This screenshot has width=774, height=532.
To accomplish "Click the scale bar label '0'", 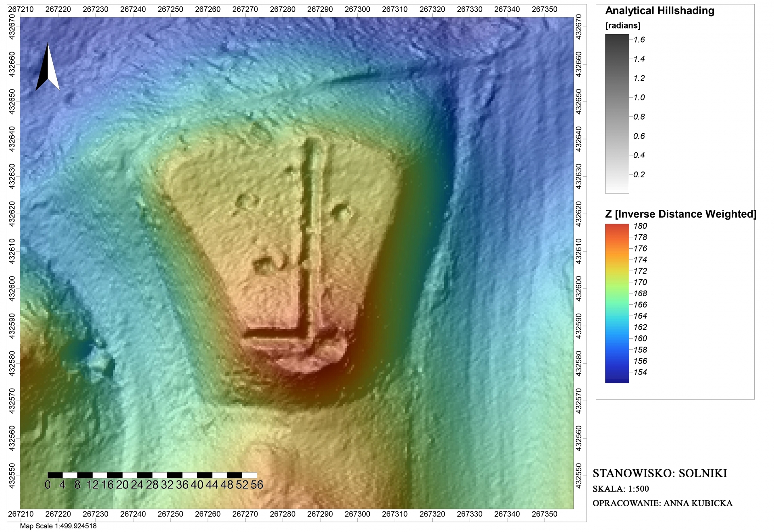I will coord(48,485).
